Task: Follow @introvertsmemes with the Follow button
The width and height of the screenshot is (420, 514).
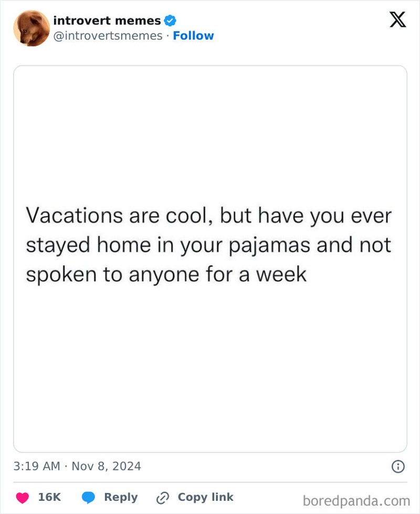Action: tap(194, 36)
